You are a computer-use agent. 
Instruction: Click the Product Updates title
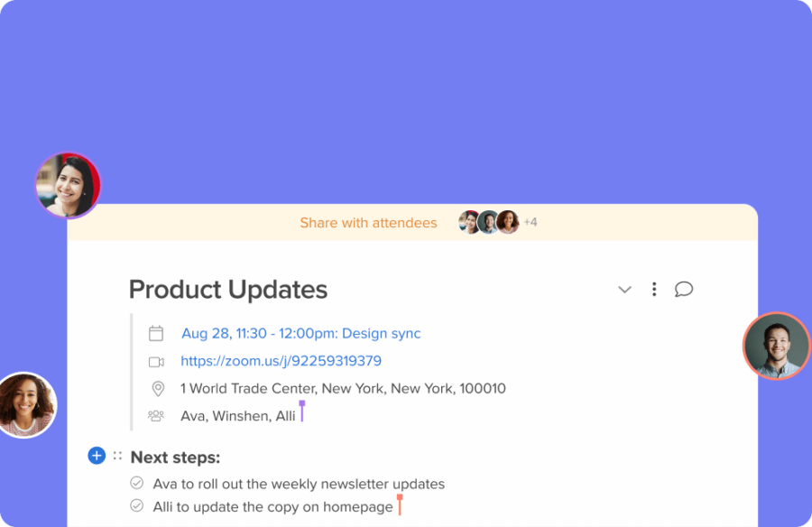pos(228,290)
